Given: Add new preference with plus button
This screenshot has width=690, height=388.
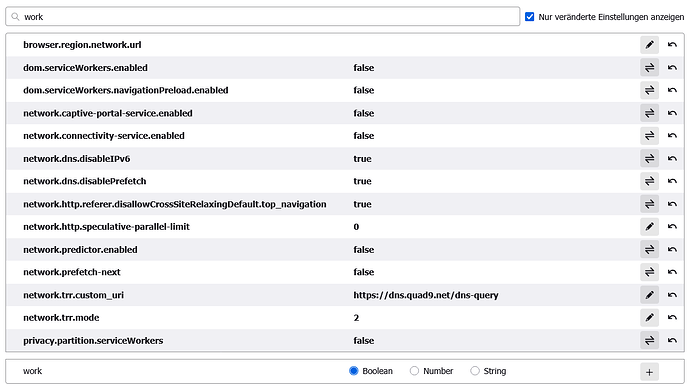Looking at the screenshot, I should (x=649, y=372).
